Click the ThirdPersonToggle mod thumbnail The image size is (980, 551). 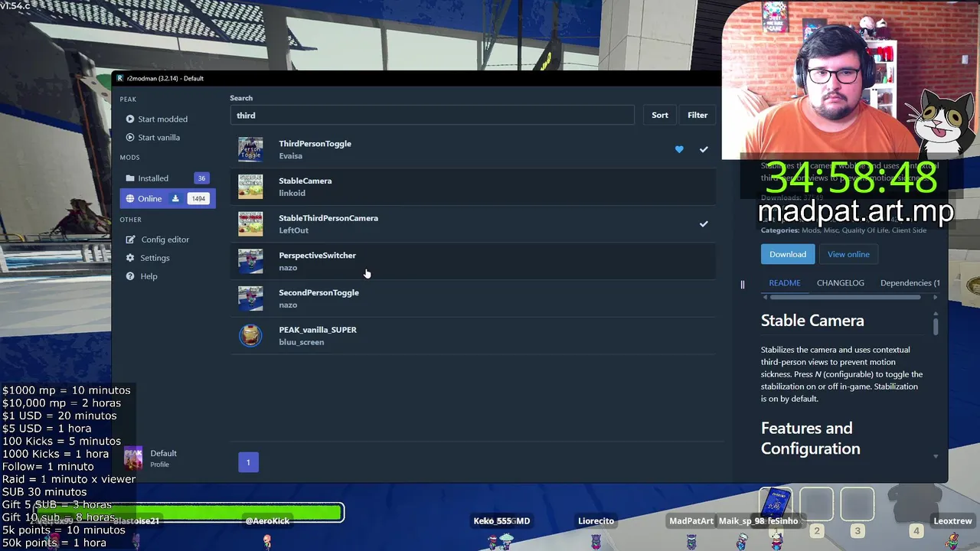(250, 149)
